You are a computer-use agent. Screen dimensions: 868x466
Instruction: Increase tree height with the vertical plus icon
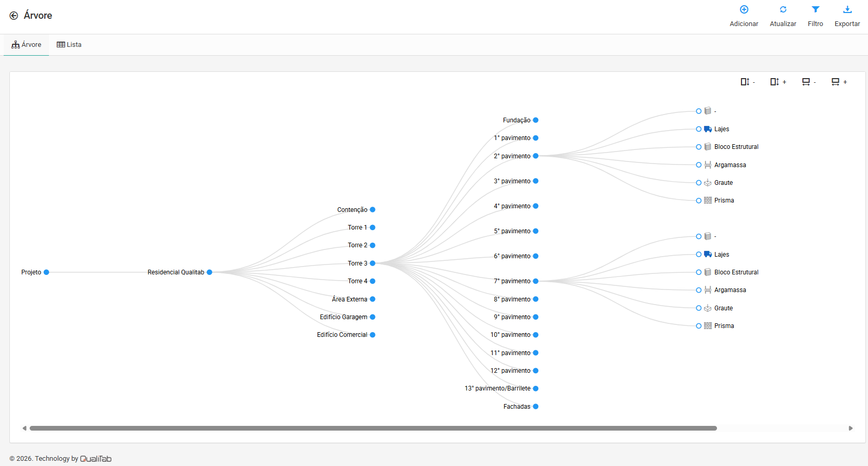click(x=778, y=82)
